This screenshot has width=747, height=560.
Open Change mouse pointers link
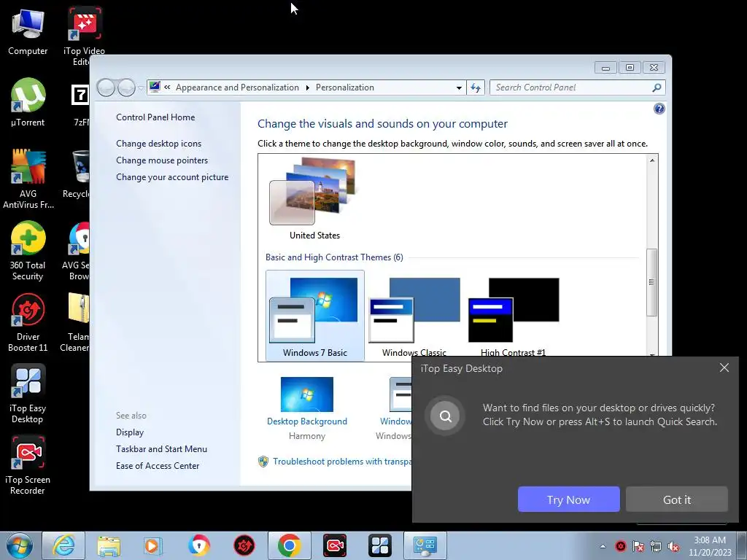tap(162, 160)
